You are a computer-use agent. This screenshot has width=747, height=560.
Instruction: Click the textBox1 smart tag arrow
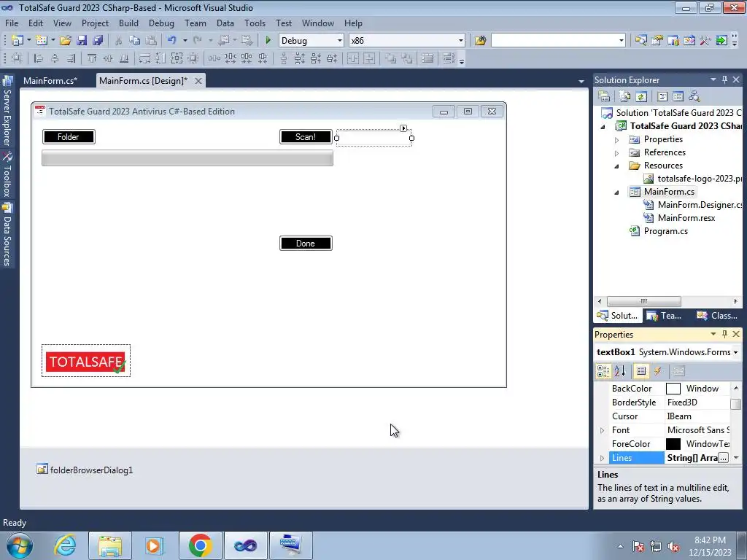tap(403, 128)
